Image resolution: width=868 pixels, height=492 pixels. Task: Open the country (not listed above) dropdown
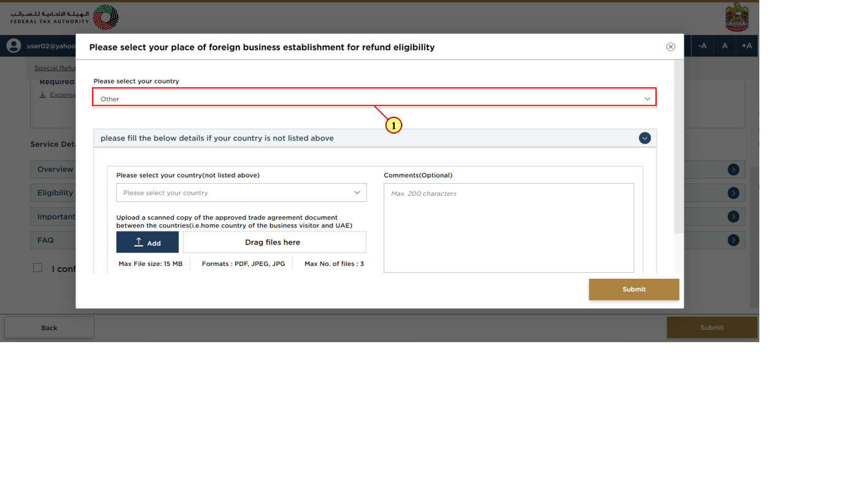pyautogui.click(x=241, y=193)
